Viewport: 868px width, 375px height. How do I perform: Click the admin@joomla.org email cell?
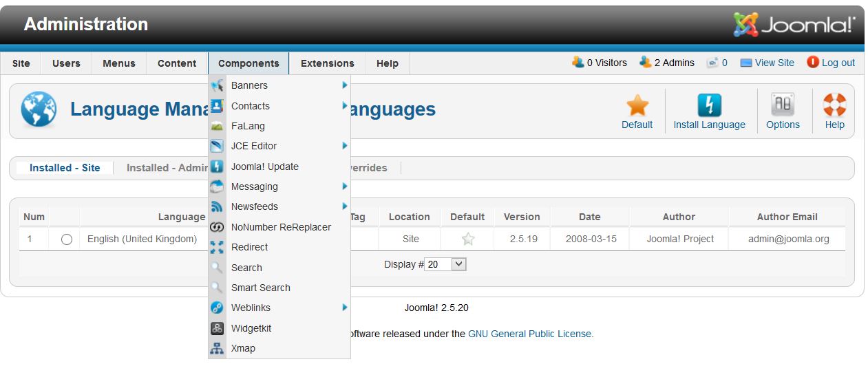click(788, 239)
